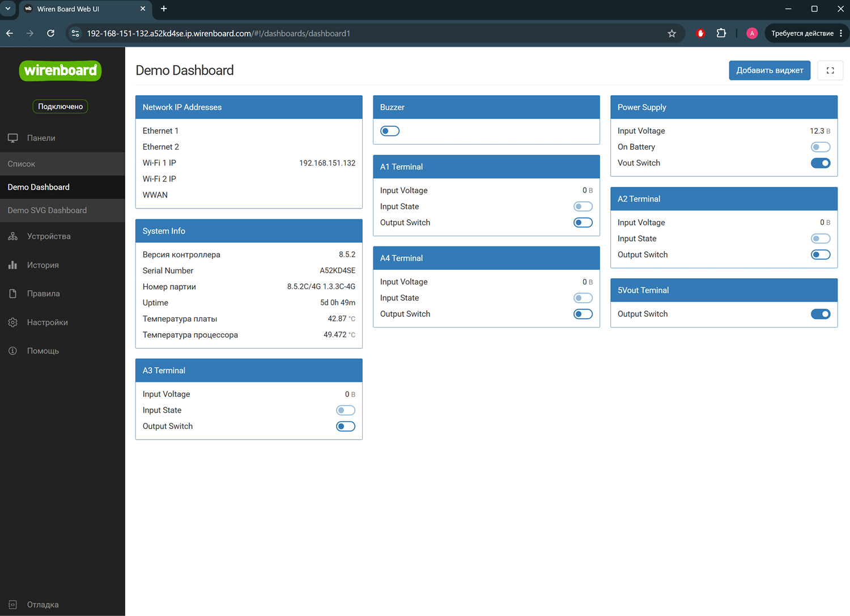Click the Подключено status badge
Viewport: 850px width, 616px height.
60,107
